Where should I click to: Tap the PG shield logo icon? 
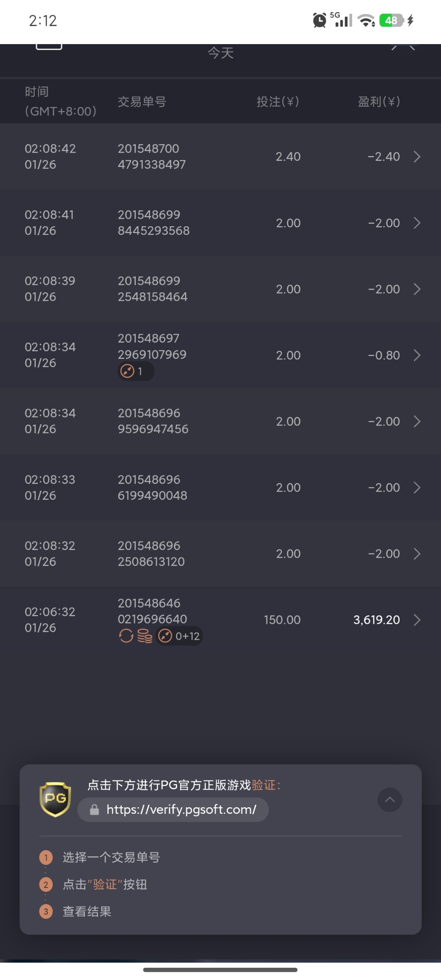click(55, 799)
